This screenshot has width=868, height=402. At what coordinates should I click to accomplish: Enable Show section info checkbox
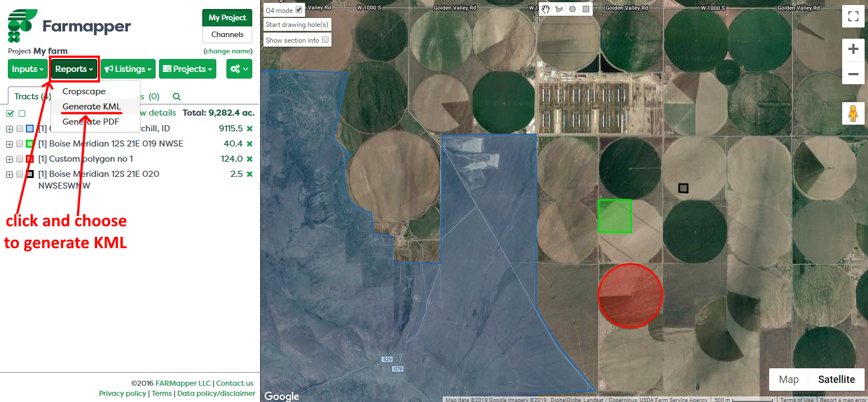pyautogui.click(x=325, y=40)
